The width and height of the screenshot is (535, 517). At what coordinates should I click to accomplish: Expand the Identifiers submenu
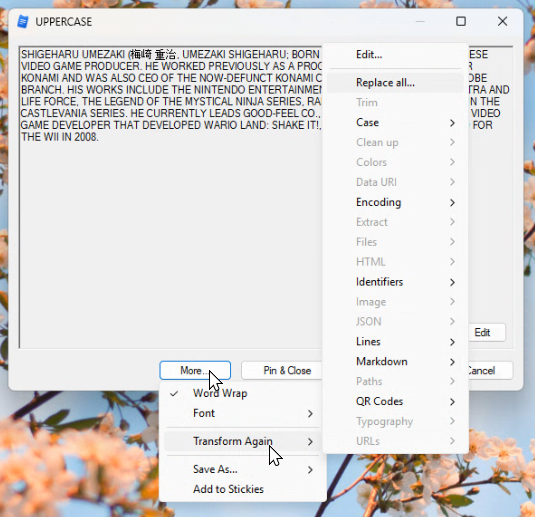(395, 282)
